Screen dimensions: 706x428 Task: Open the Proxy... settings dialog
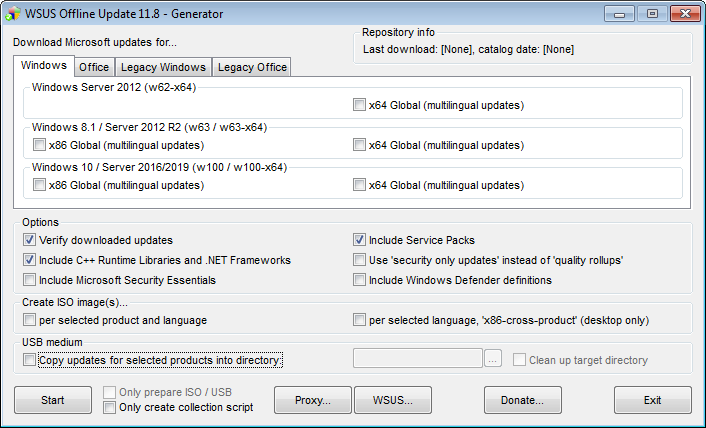tap(313, 400)
